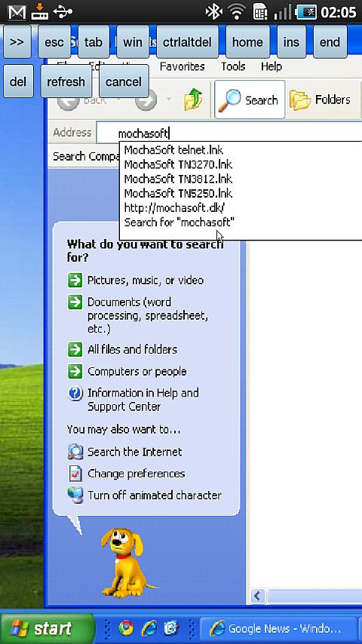Click the Turn off animated character icon
This screenshot has width=362, height=644.
[x=75, y=495]
